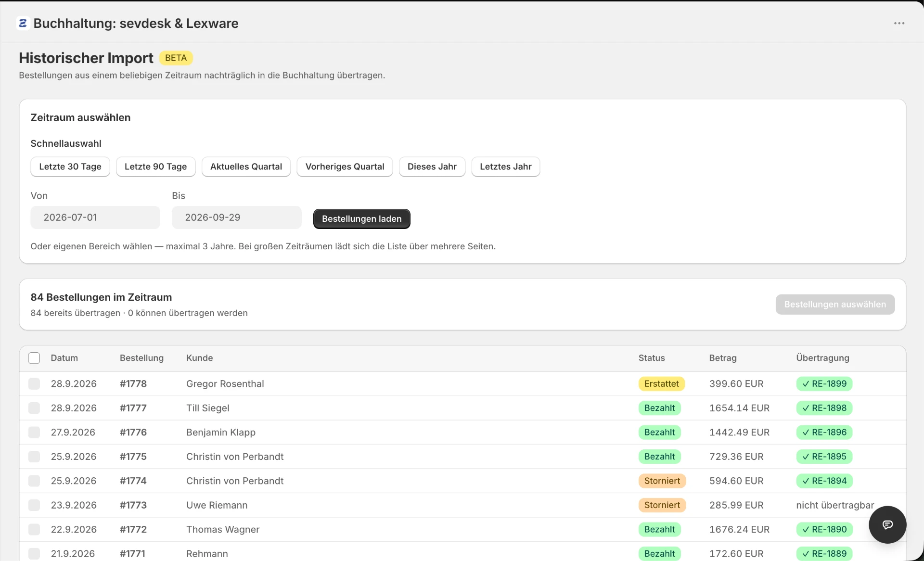Click the Bestellungen laden button
This screenshot has height=561, width=924.
(x=361, y=218)
